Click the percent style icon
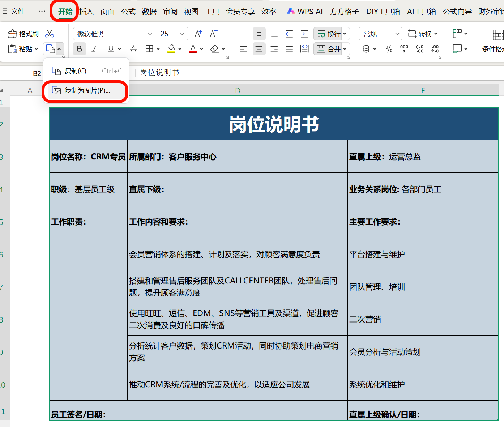 (389, 49)
